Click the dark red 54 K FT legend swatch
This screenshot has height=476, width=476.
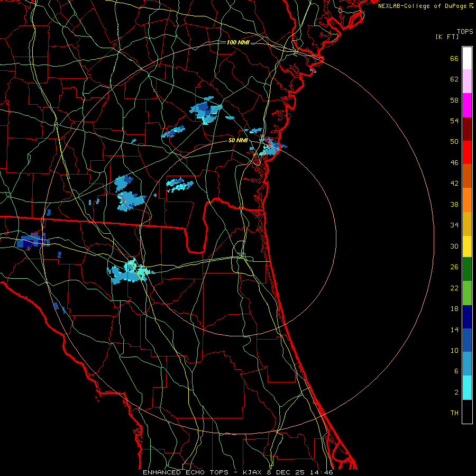point(467,129)
